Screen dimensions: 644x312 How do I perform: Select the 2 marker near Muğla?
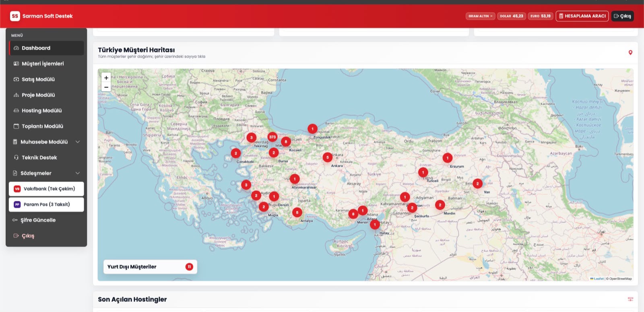[x=264, y=207]
